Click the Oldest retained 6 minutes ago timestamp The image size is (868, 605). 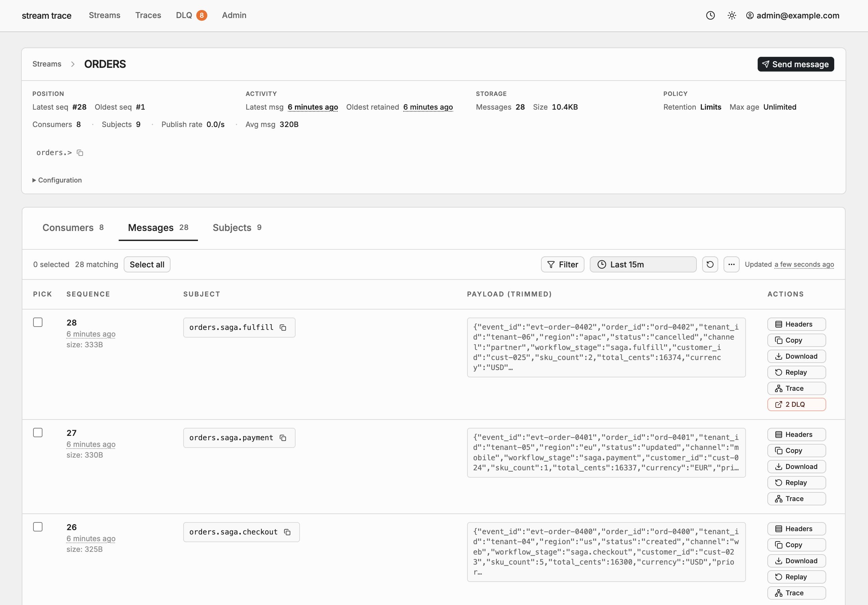428,107
